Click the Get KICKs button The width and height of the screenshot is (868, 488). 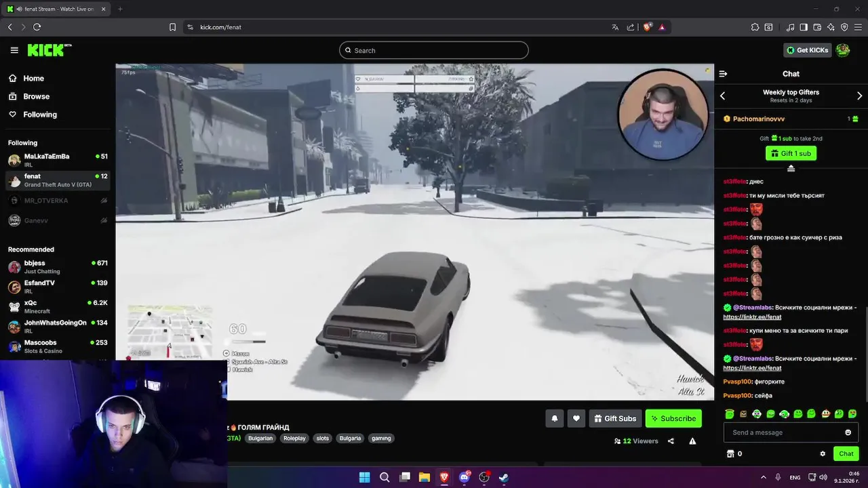807,50
